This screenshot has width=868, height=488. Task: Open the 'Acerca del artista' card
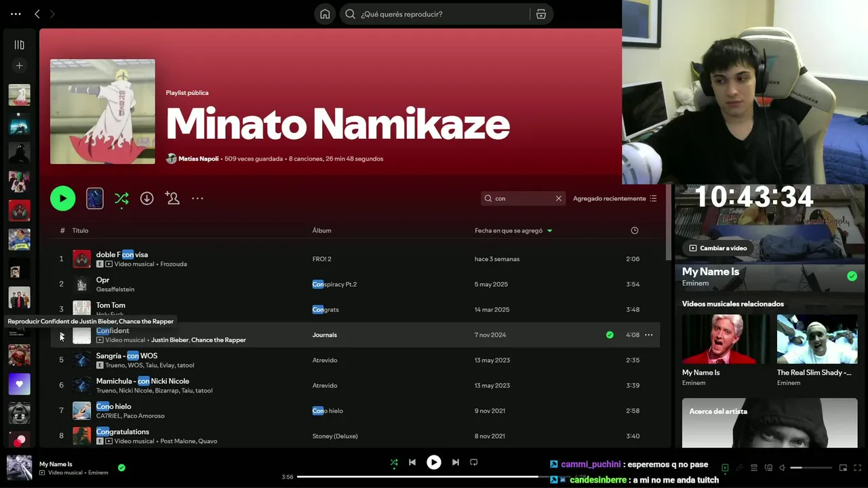[770, 423]
